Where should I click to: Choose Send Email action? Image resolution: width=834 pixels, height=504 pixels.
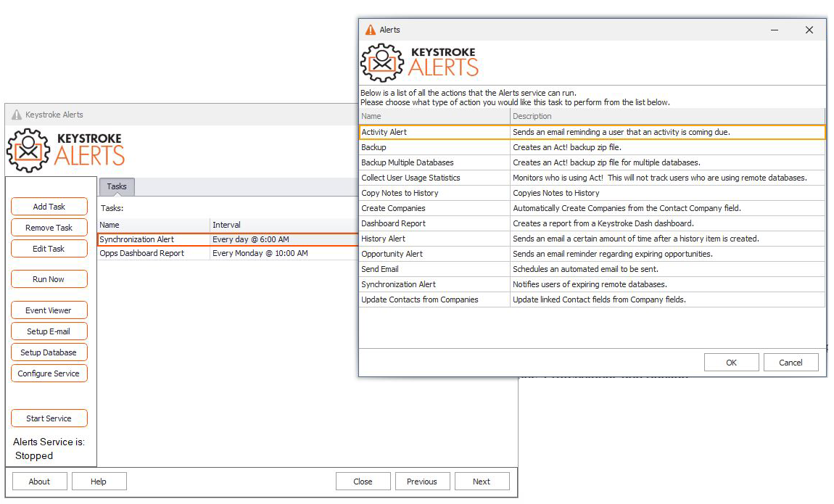coord(593,269)
